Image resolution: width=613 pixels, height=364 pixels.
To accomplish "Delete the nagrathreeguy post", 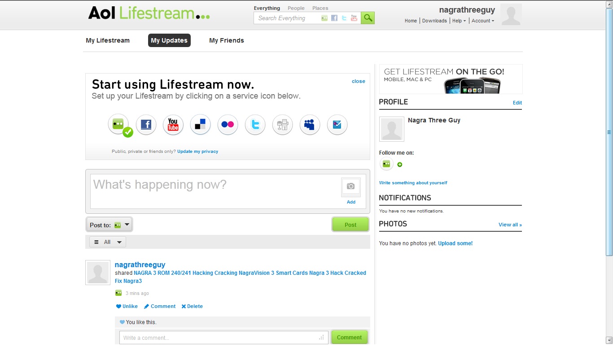I will pos(192,306).
